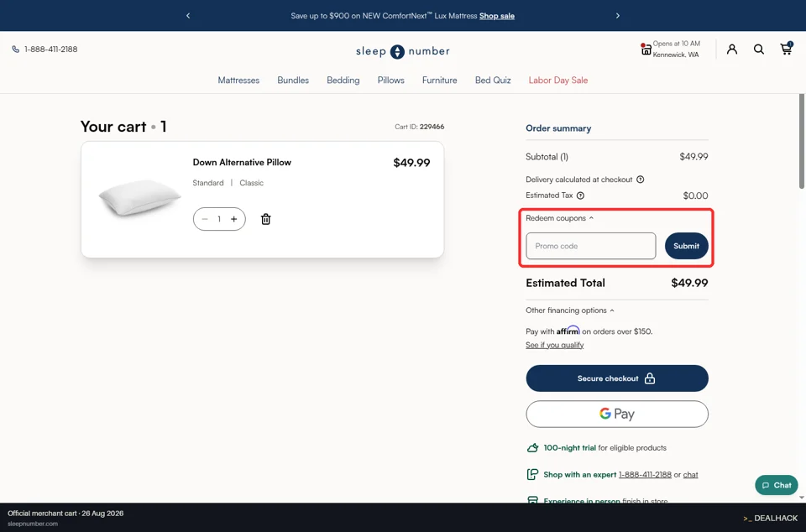Open the Chat widget

pos(776,485)
